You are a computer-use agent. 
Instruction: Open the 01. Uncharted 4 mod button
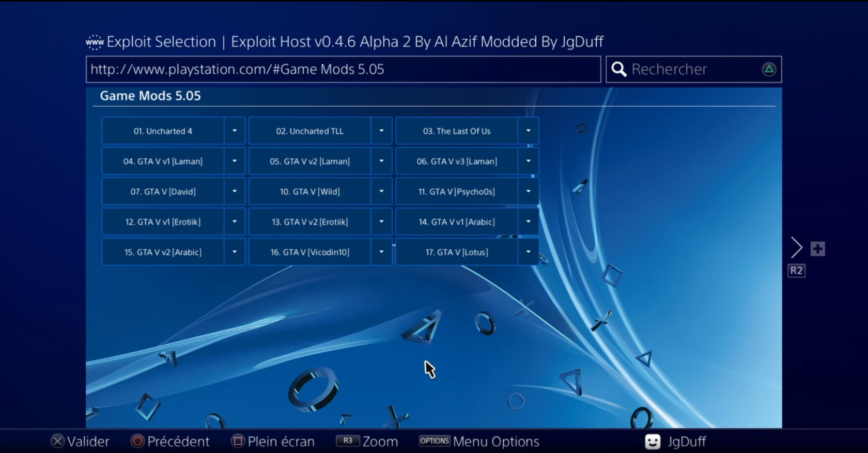click(x=163, y=131)
